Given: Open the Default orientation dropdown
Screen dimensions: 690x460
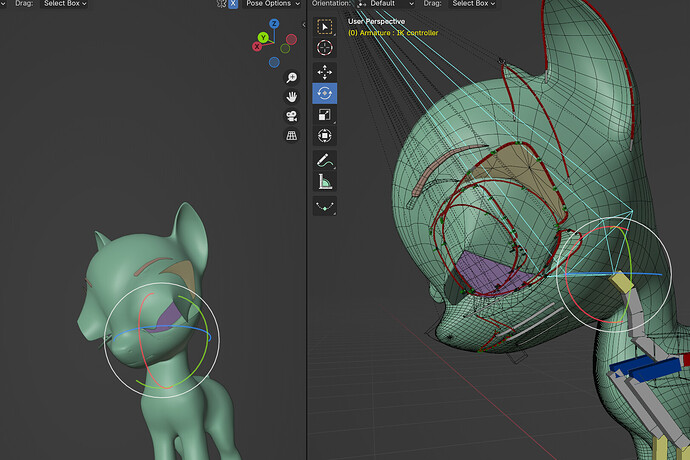Looking at the screenshot, I should pos(385,4).
